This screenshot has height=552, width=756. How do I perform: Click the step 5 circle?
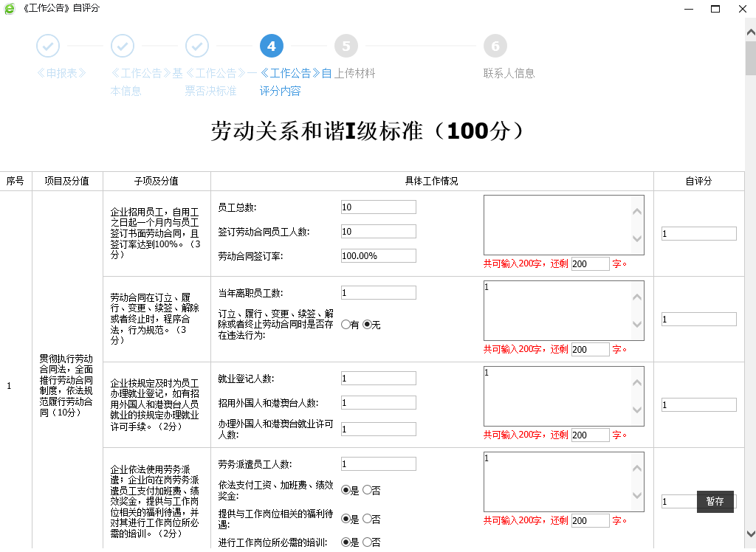pos(346,46)
